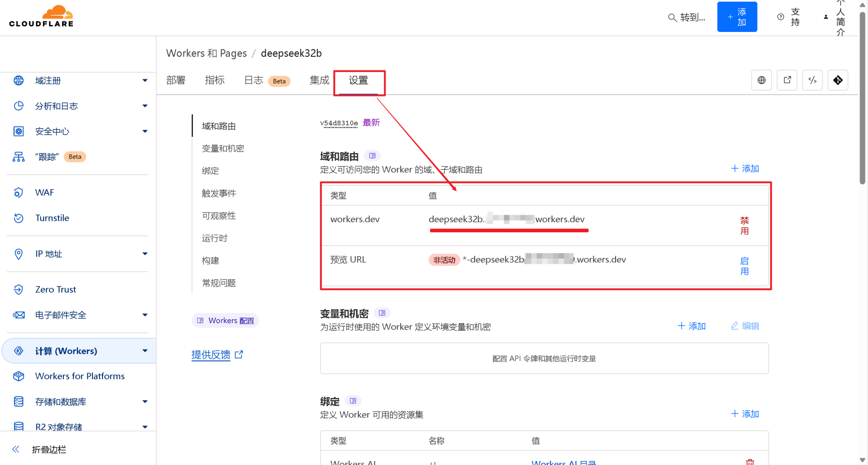The image size is (868, 465).
Task: Open the code editor icon button
Action: pyautogui.click(x=813, y=80)
